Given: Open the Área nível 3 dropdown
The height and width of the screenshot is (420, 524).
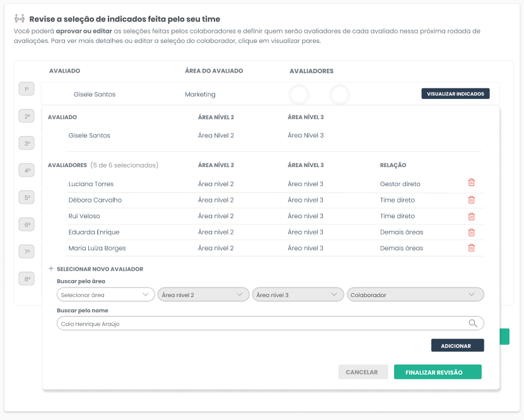Looking at the screenshot, I should coord(298,295).
